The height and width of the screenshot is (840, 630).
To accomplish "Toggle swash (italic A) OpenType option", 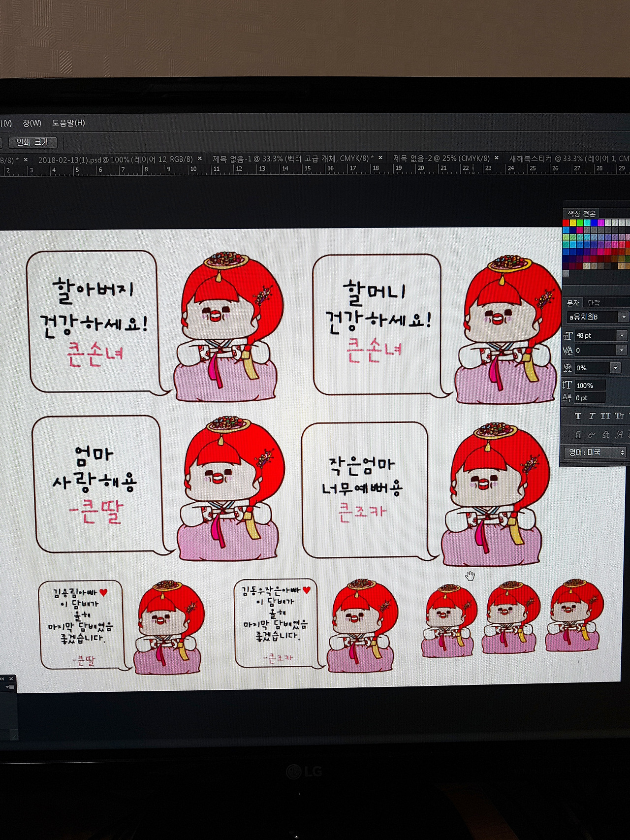I will 619,435.
